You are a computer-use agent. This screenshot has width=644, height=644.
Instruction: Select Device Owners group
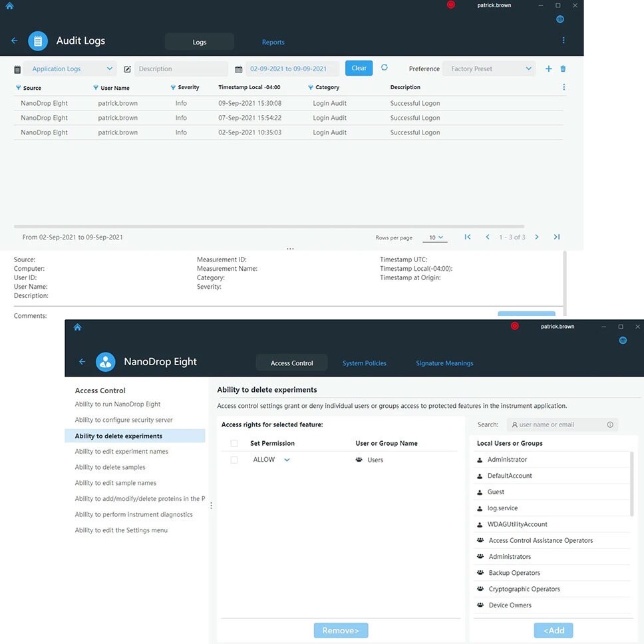pos(552,605)
